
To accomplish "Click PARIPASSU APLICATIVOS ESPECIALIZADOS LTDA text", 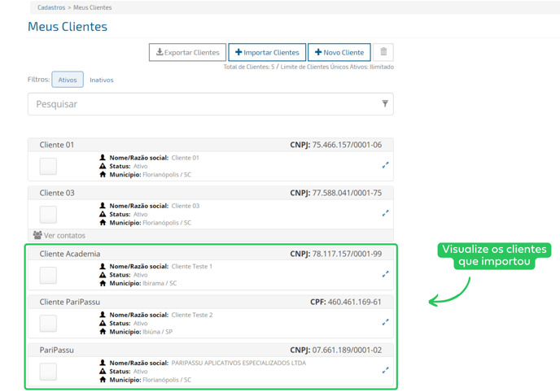I will click(238, 363).
